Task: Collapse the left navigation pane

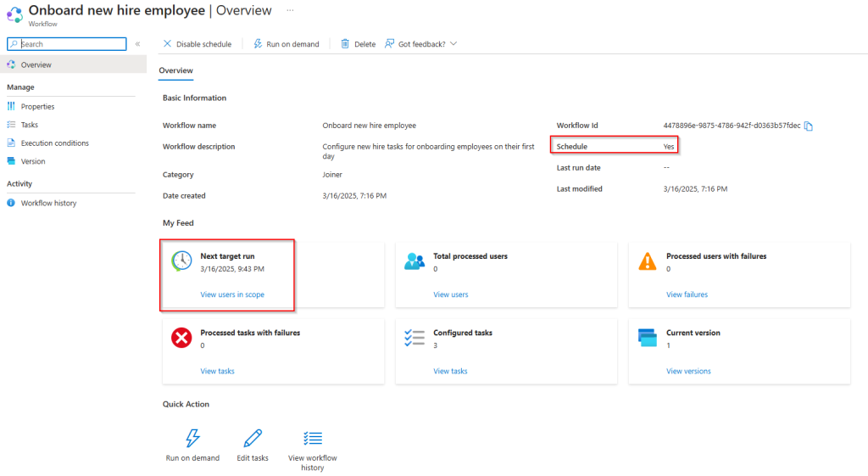Action: [137, 44]
